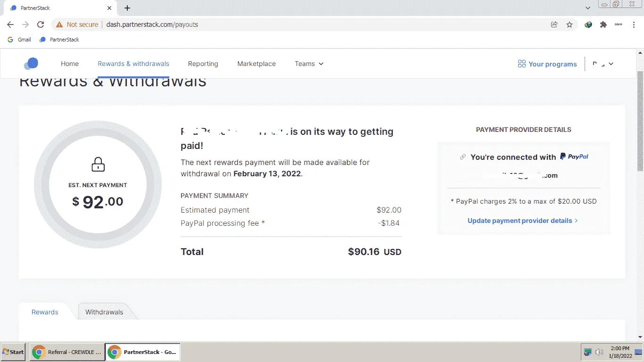Click the lock icon in payment circle
Image resolution: width=644 pixels, height=362 pixels.
(x=98, y=165)
